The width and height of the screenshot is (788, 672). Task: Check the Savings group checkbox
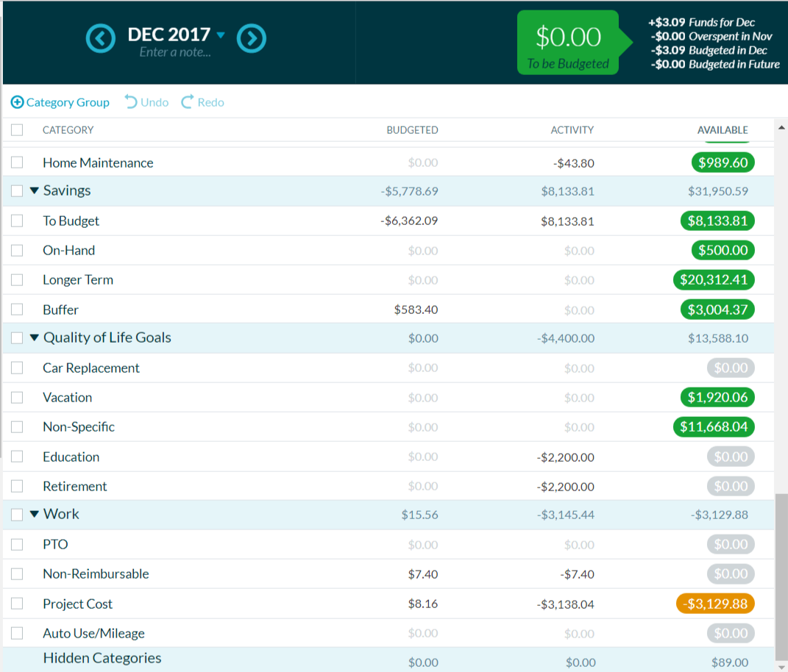[x=17, y=191]
